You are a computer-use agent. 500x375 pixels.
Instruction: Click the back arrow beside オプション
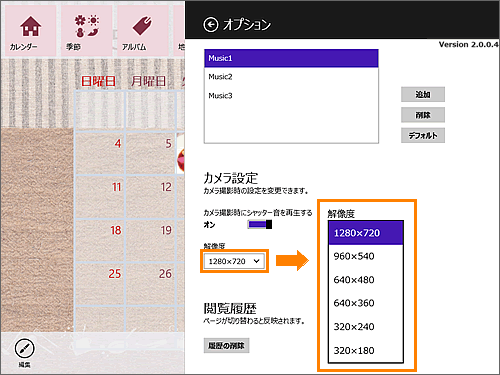click(x=211, y=25)
